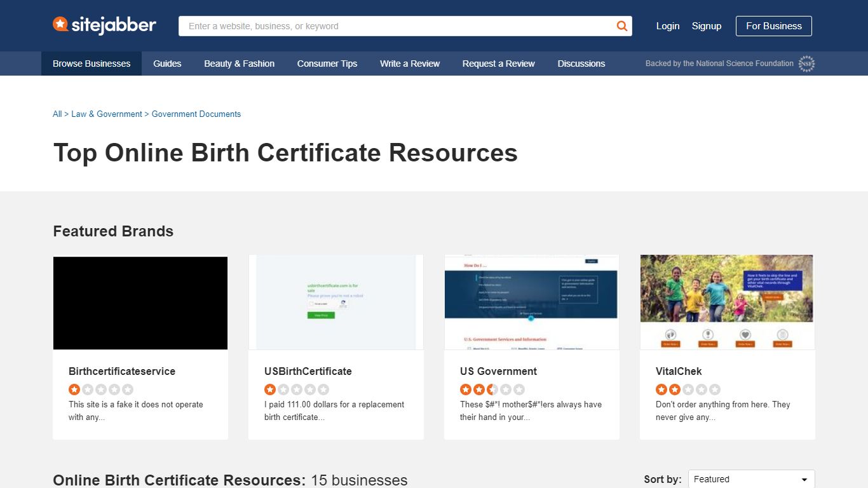Open VitalChek children photo thumbnail
The image size is (868, 488).
click(x=728, y=302)
